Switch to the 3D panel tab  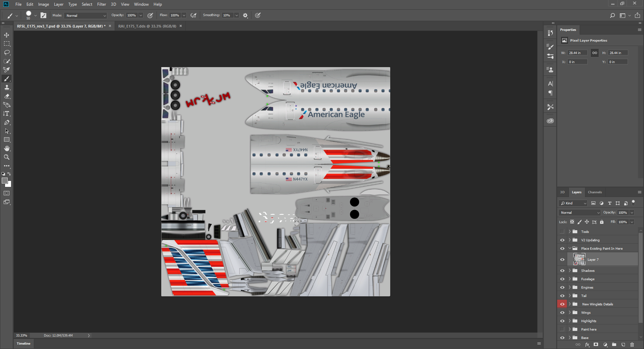(563, 192)
